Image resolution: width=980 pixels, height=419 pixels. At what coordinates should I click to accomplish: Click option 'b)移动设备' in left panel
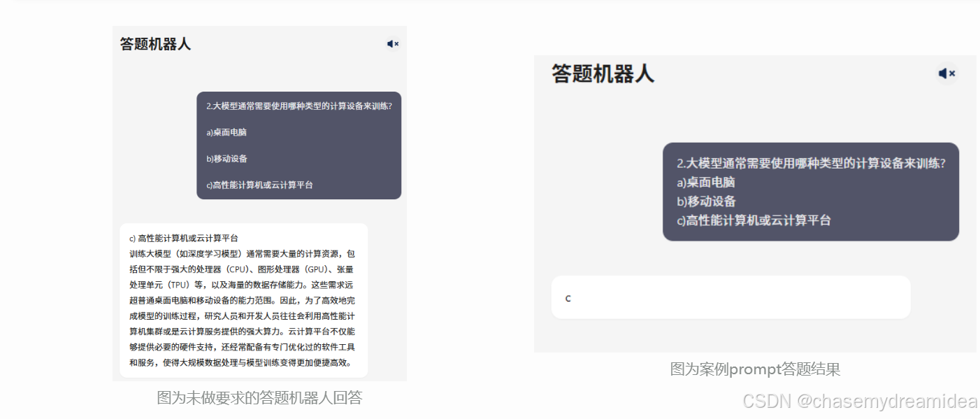coord(226,159)
